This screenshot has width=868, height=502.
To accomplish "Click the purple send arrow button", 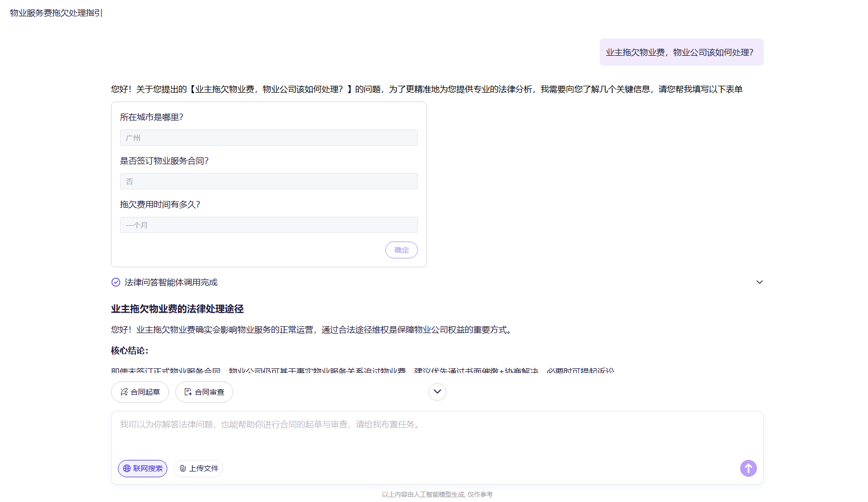I will tap(748, 468).
